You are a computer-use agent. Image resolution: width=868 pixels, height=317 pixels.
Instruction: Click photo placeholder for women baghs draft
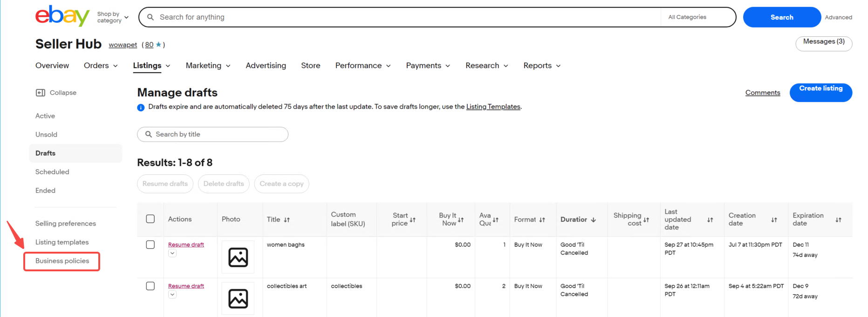click(x=238, y=257)
